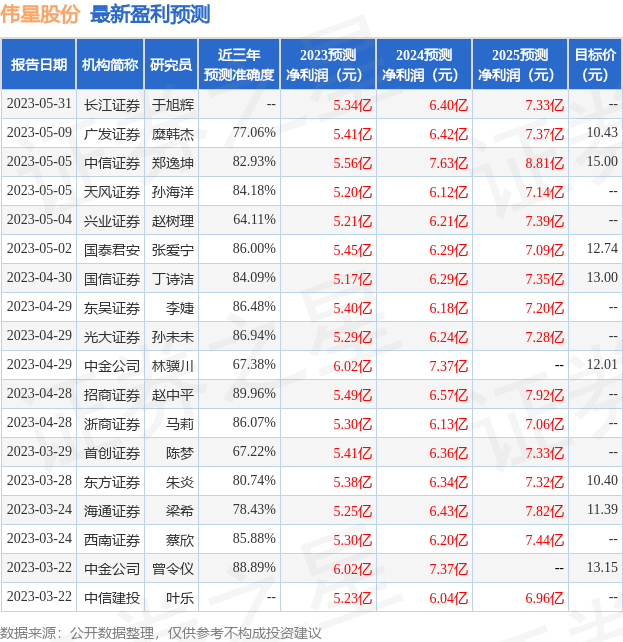Click target price 12.74
The width and height of the screenshot is (623, 642).
pos(602,249)
